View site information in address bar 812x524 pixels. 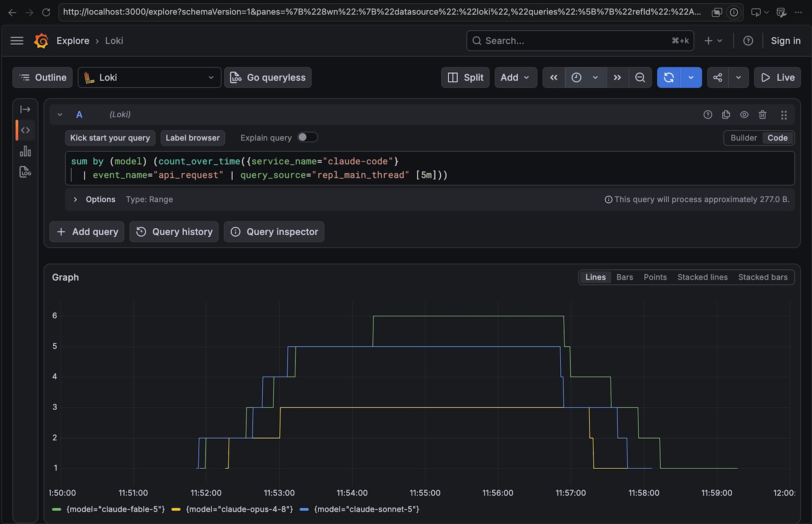734,12
